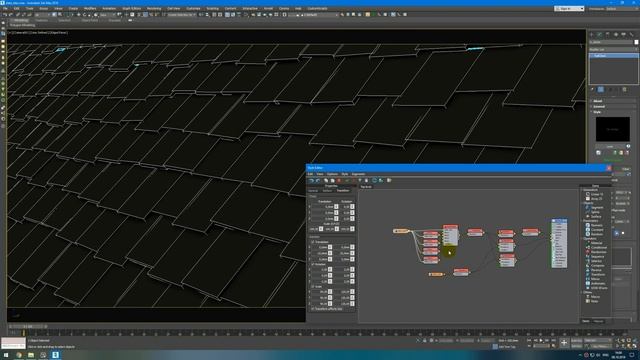The width and height of the screenshot is (640, 360).
Task: Click Go to End playback button
Action: click(553, 340)
